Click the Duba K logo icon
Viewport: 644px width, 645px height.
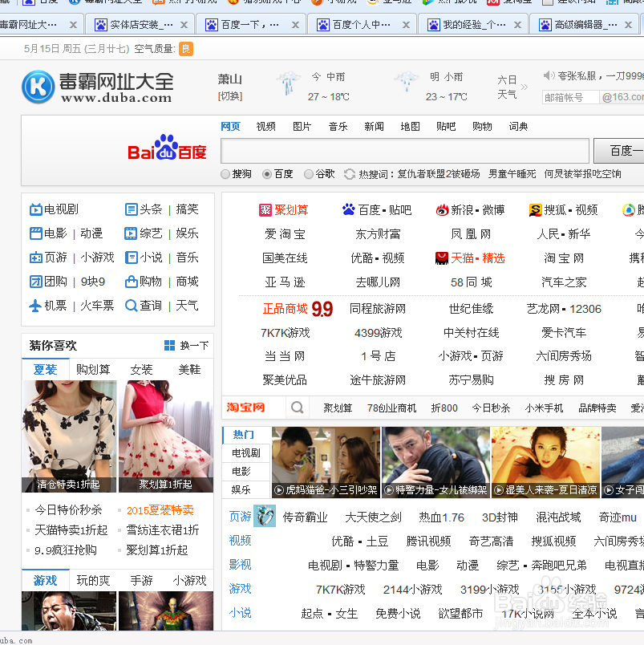pos(38,87)
